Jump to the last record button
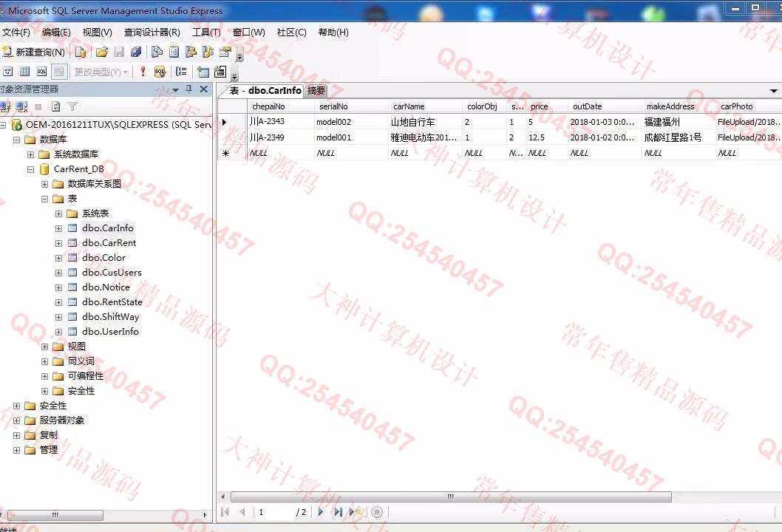Viewport: 782px width, 532px height. (x=338, y=512)
